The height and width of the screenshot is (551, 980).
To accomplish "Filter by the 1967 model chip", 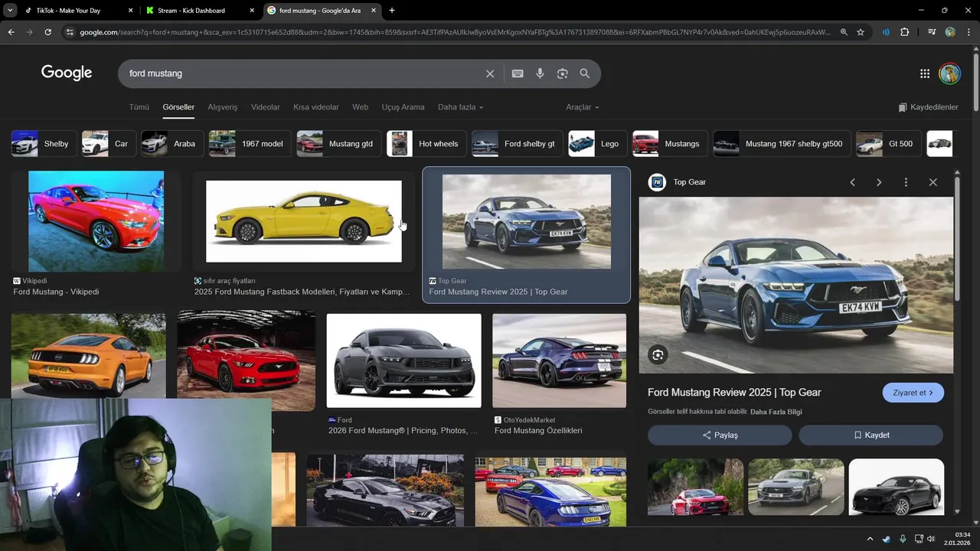I will 249,144.
